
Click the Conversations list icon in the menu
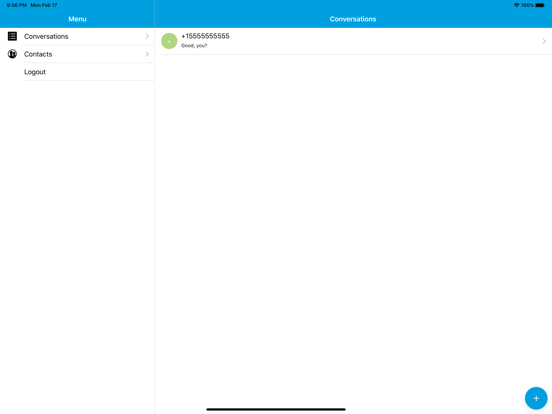click(x=12, y=36)
